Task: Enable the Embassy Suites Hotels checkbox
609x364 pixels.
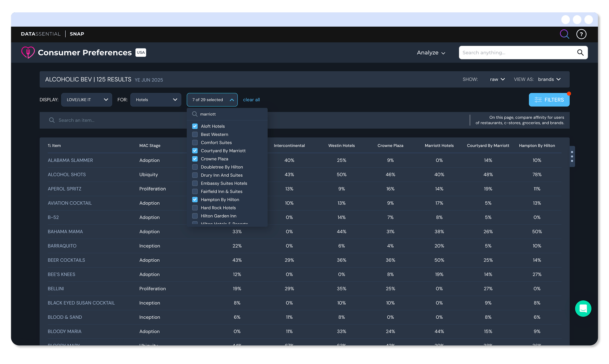Action: click(195, 183)
